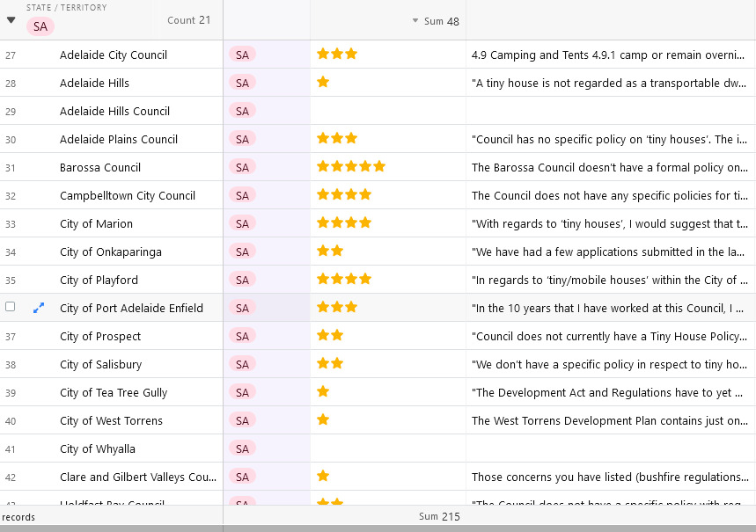Expand the City of Port Adelaide Enfield record
The height and width of the screenshot is (532, 756).
(39, 308)
